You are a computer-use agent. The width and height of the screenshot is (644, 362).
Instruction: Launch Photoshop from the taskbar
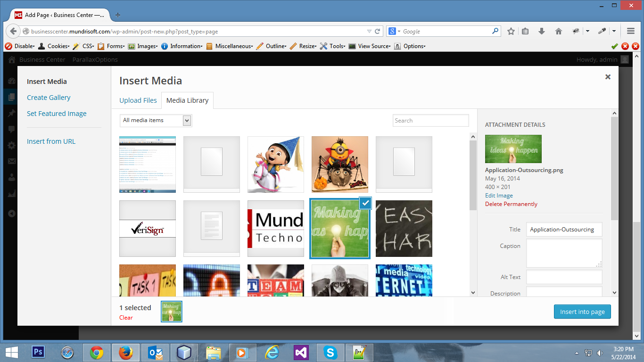38,352
